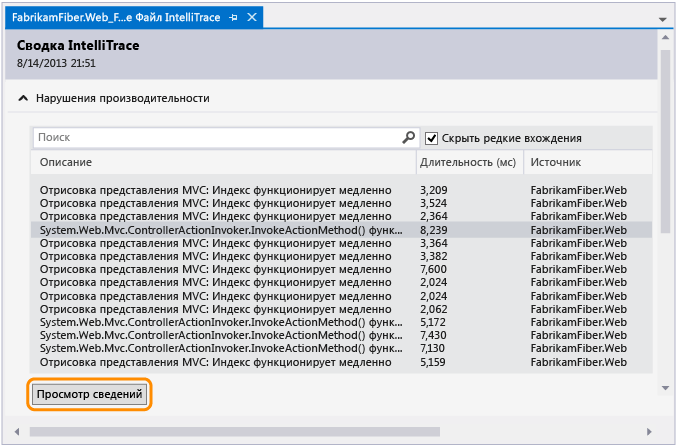Click the horizontal scrollbar right arrow
Image resolution: width=676 pixels, height=445 pixels.
[649, 432]
